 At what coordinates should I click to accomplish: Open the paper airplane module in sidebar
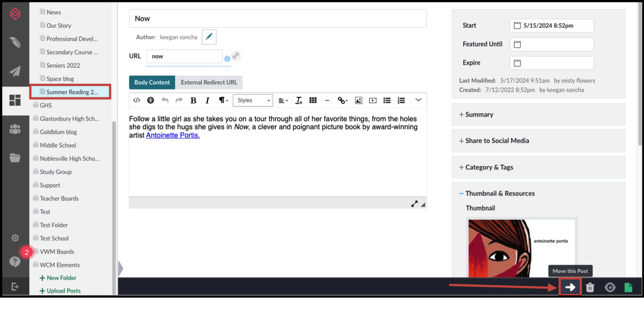(15, 72)
